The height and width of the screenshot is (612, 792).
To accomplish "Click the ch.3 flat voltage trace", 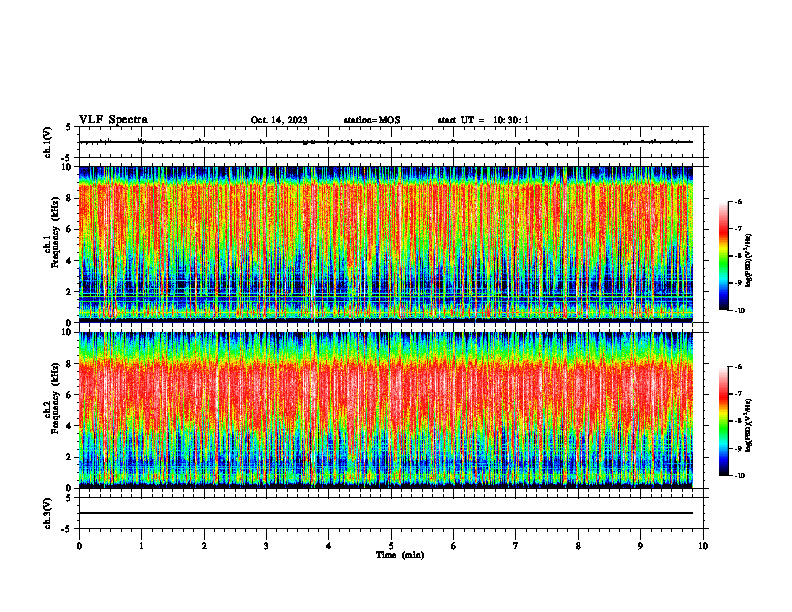I will (x=386, y=513).
